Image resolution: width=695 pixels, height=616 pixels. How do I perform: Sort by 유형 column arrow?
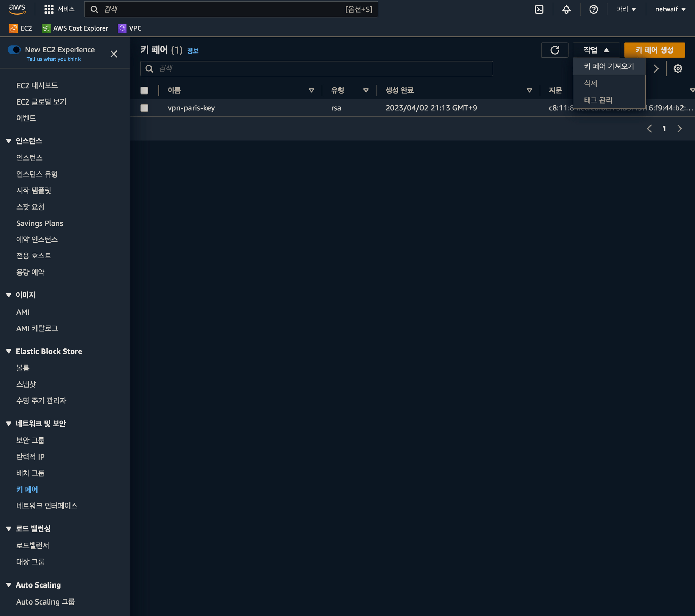click(x=366, y=90)
